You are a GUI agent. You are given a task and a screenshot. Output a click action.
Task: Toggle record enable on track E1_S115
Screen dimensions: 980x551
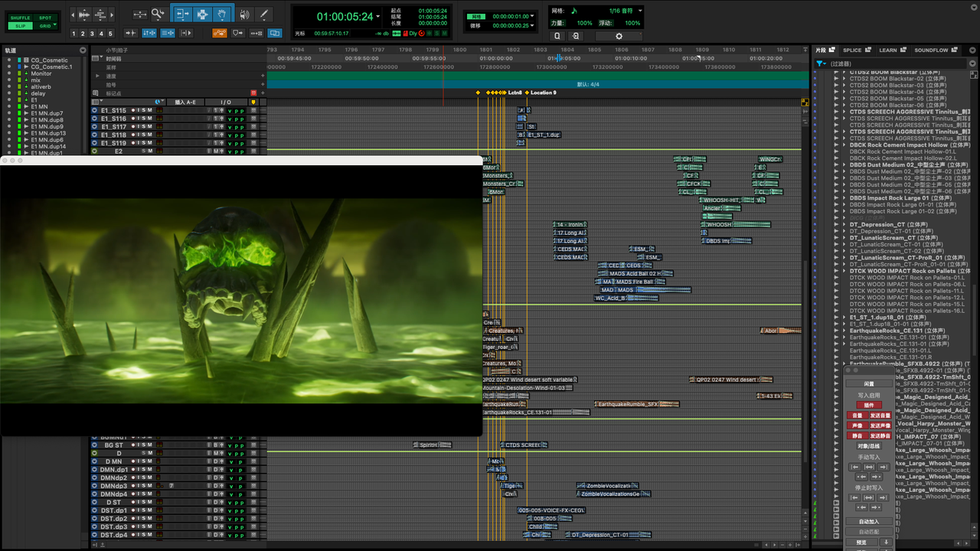[133, 111]
